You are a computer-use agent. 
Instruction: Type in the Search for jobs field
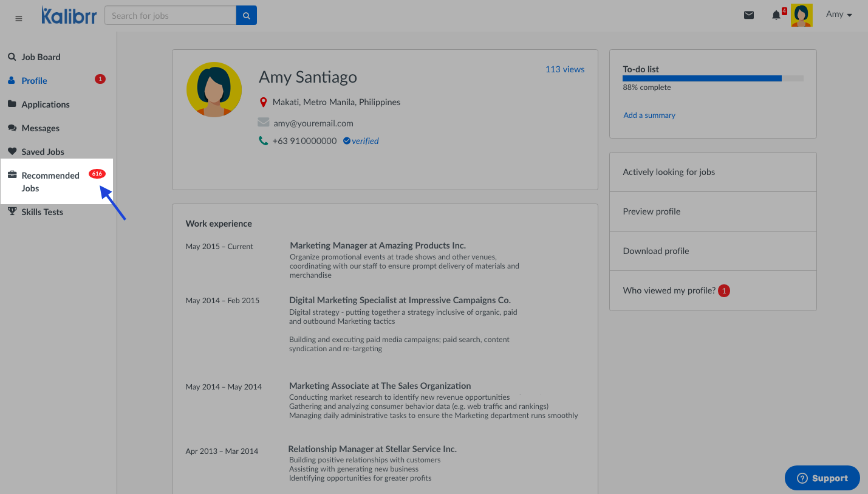pos(170,16)
